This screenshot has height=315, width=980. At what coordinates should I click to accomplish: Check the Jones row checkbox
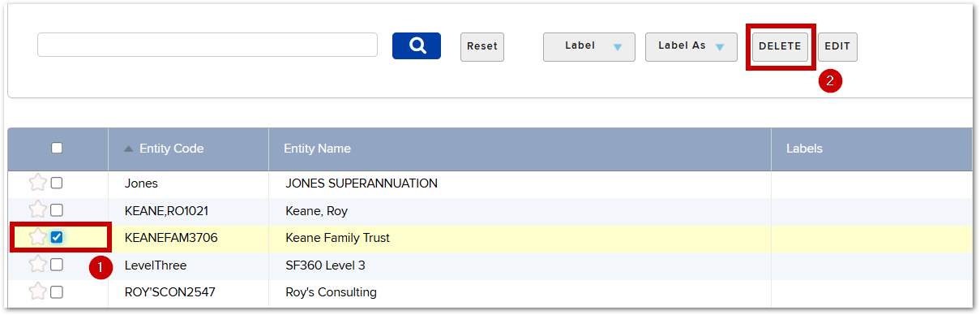point(57,183)
